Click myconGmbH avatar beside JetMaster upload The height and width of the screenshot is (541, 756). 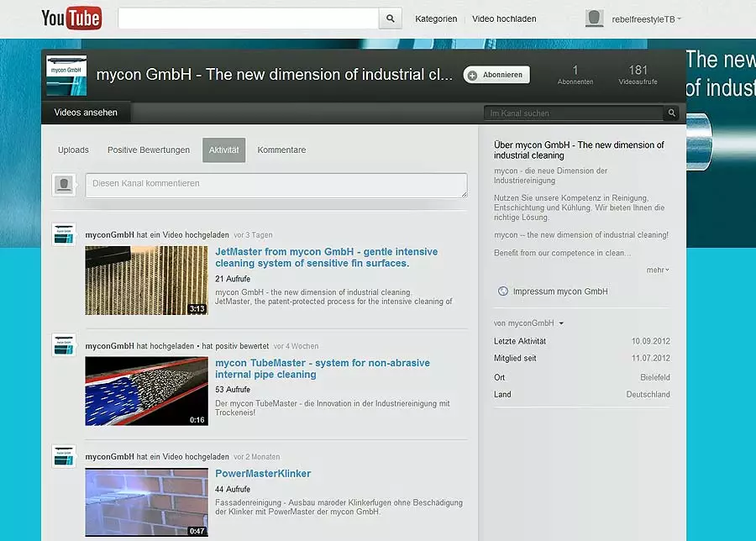(x=64, y=235)
